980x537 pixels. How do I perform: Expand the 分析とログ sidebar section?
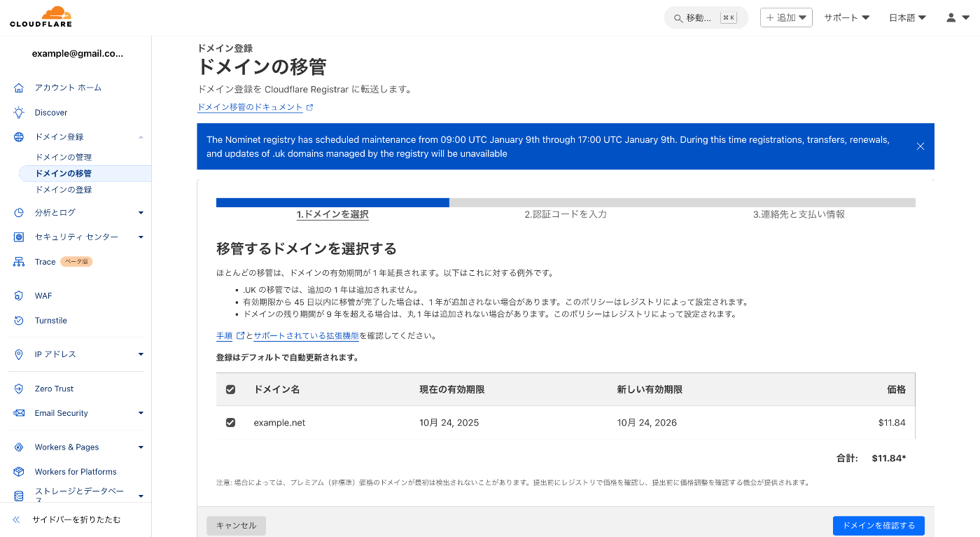tap(141, 213)
